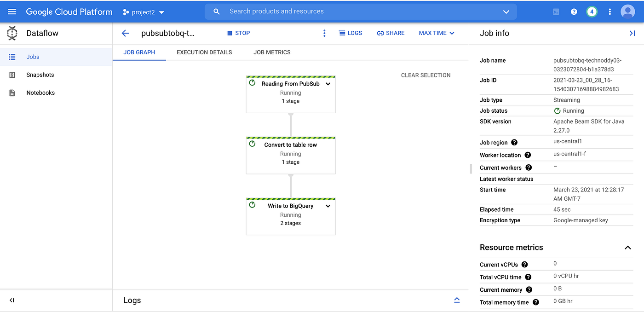Switch to the EXECUTION DETAILS tab
Screen dimensions: 644x312
[x=204, y=52]
